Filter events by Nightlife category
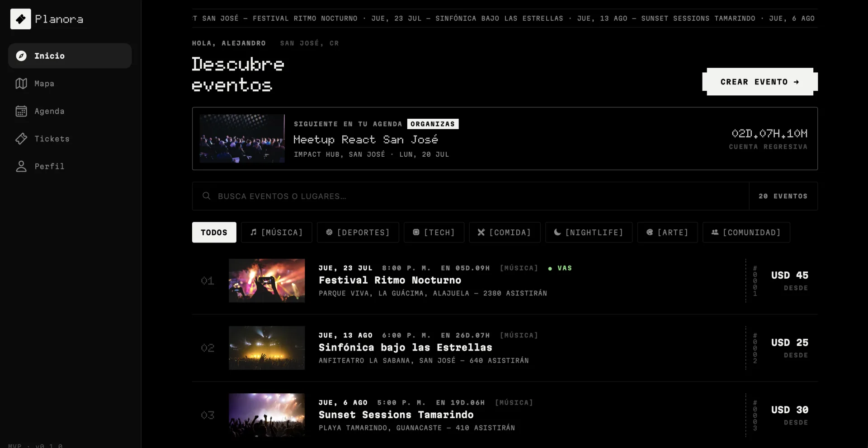The image size is (868, 448). click(x=589, y=232)
